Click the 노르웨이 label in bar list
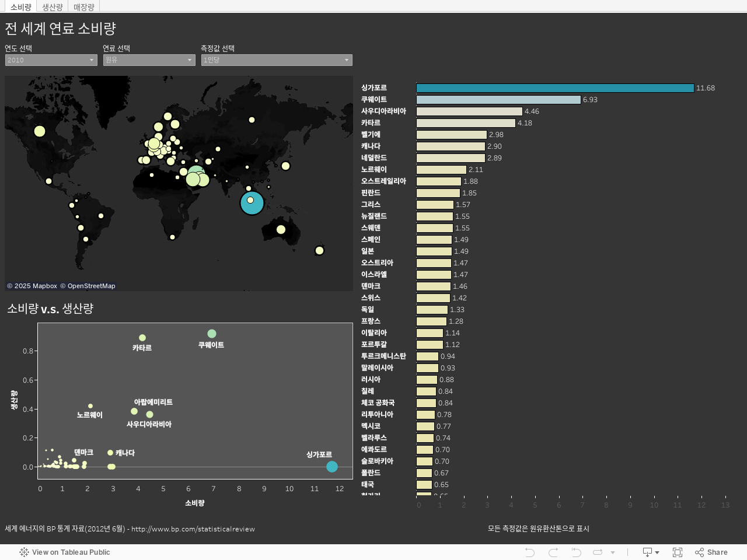This screenshot has height=560, width=747. [x=374, y=170]
